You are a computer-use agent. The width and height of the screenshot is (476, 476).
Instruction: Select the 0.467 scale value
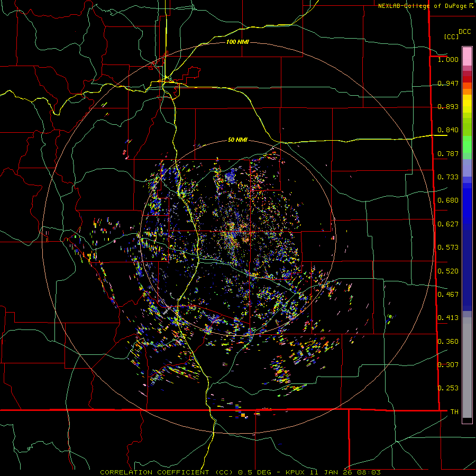click(x=448, y=294)
